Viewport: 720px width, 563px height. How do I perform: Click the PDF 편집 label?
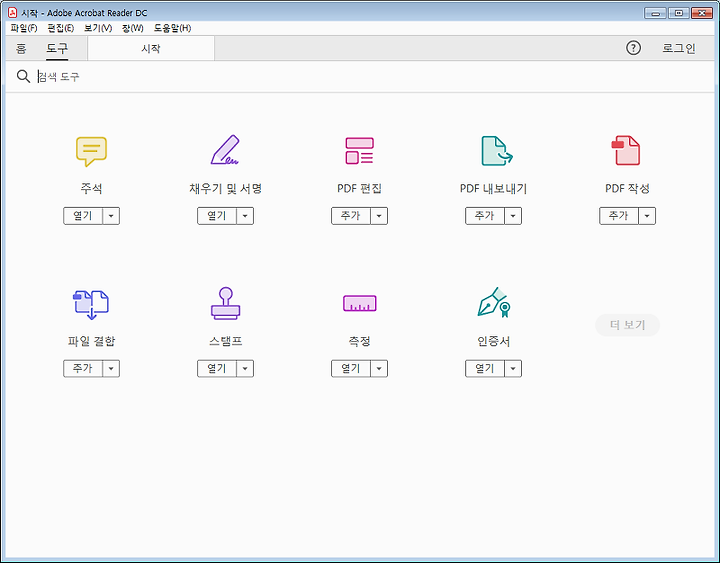click(x=360, y=188)
